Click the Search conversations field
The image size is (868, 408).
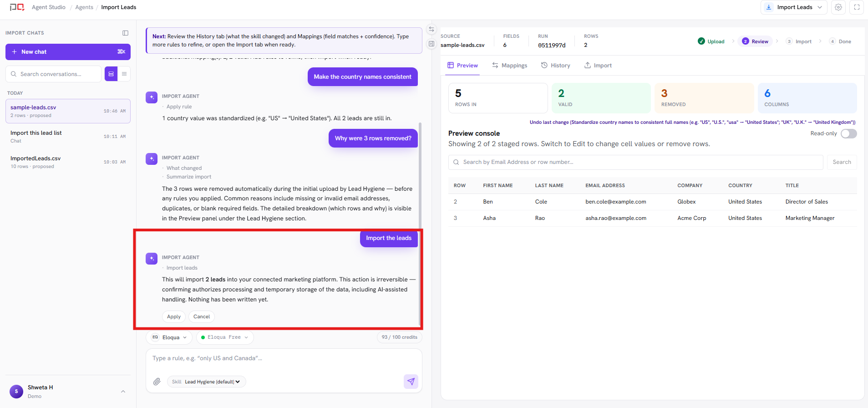coord(54,74)
